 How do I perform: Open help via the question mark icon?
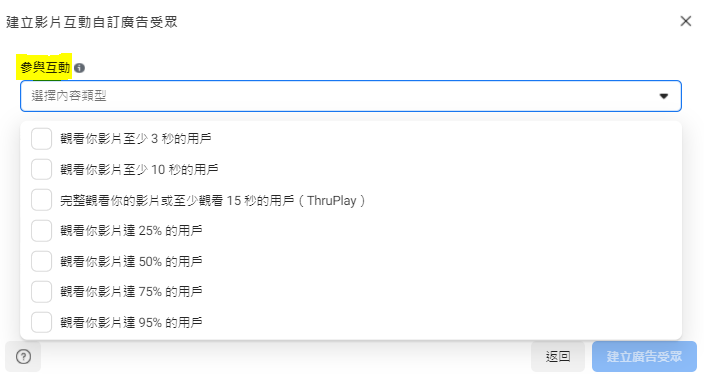pyautogui.click(x=23, y=357)
